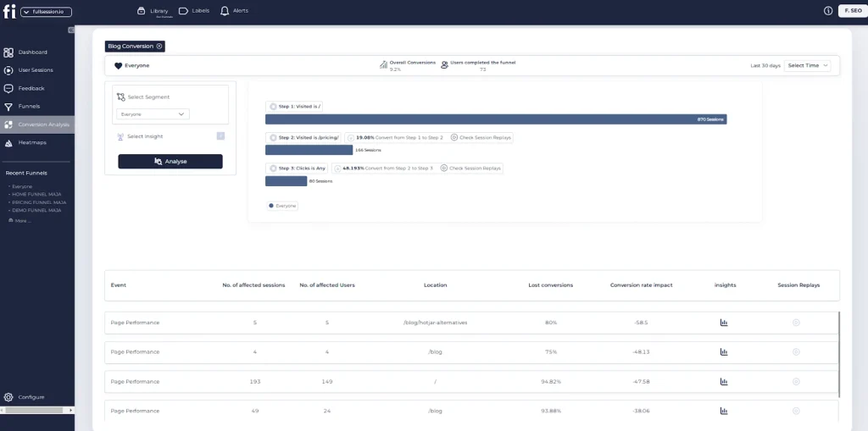Open insights chart for 94.82% row
This screenshot has width=868, height=431.
click(x=724, y=382)
